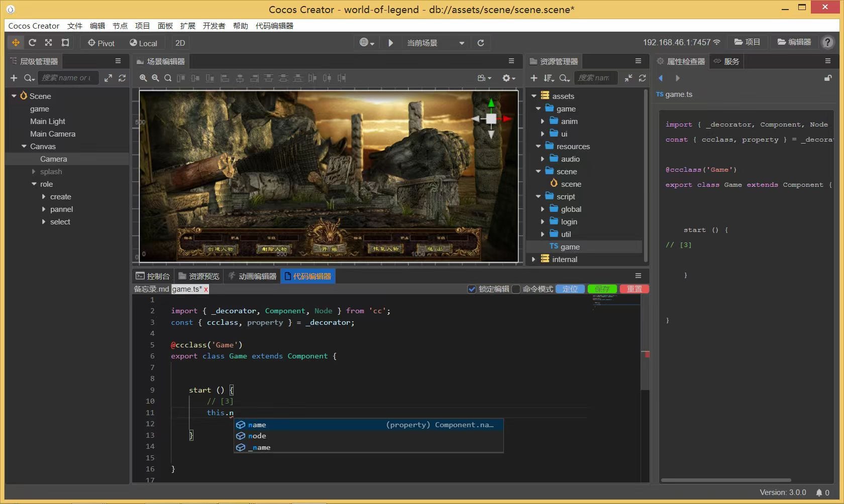Switch scene view to 2D mode

tap(180, 43)
